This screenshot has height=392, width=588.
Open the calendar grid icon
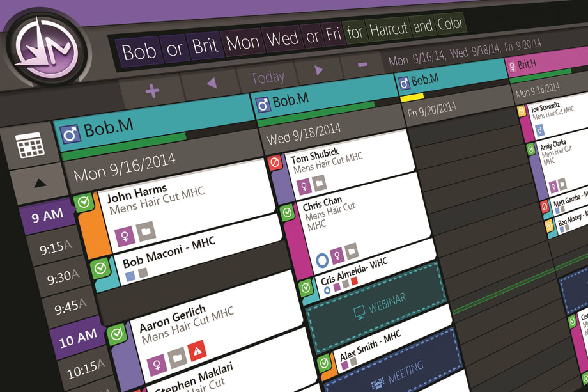point(30,146)
